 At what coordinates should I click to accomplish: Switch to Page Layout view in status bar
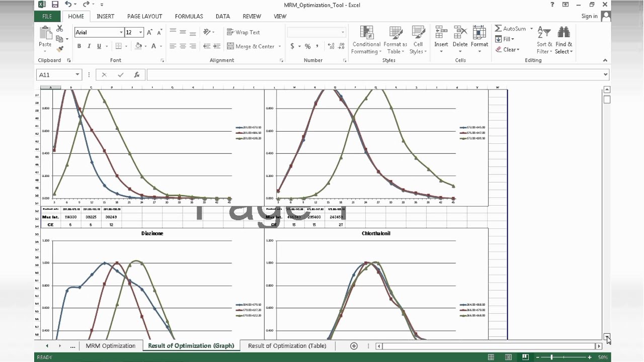point(508,357)
